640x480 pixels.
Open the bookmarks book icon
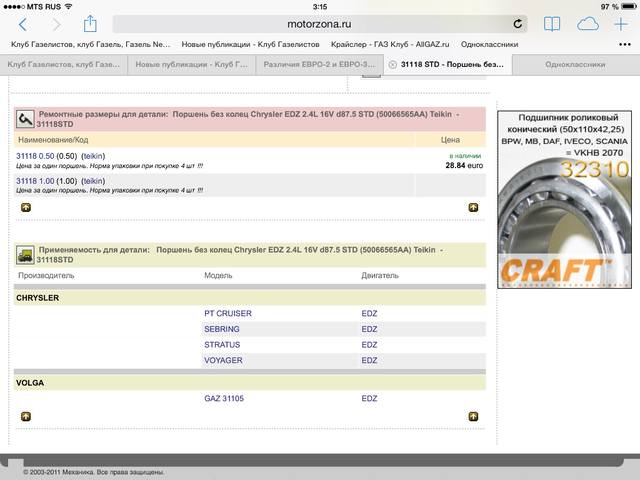552,24
